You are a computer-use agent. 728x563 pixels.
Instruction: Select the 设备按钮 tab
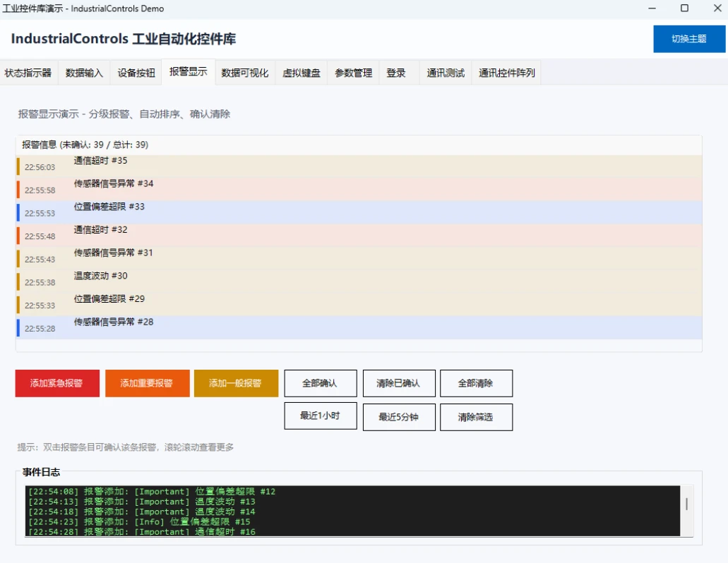136,73
